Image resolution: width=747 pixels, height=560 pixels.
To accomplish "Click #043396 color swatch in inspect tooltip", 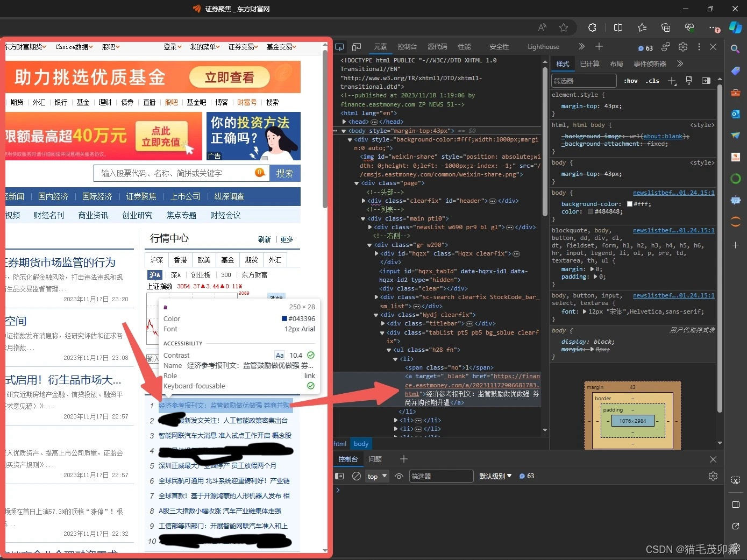I will 284,318.
